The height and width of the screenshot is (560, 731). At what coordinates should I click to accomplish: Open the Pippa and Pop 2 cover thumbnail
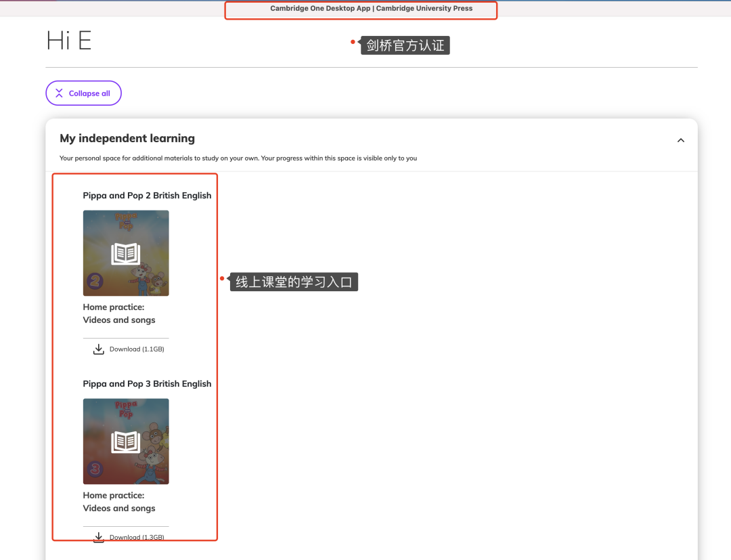click(x=126, y=253)
